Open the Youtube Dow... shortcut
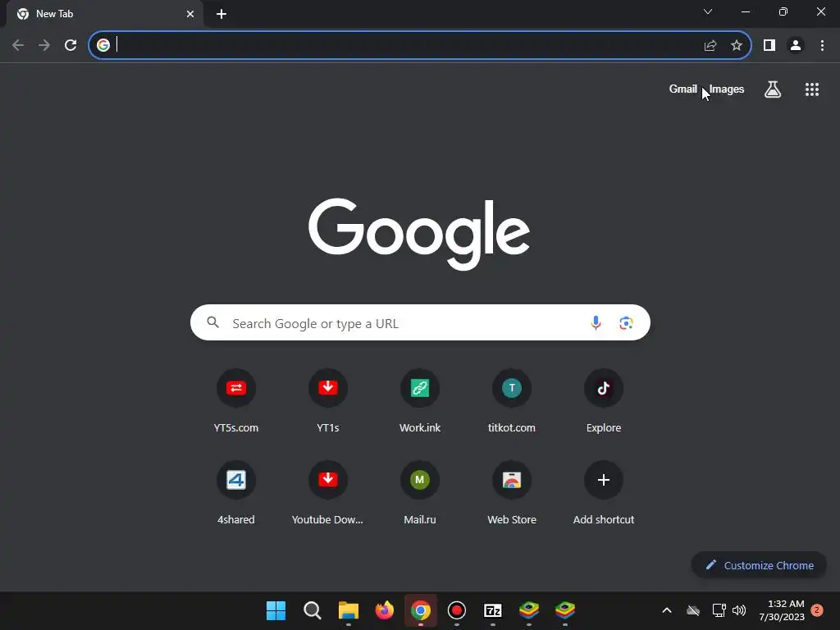 pos(328,492)
